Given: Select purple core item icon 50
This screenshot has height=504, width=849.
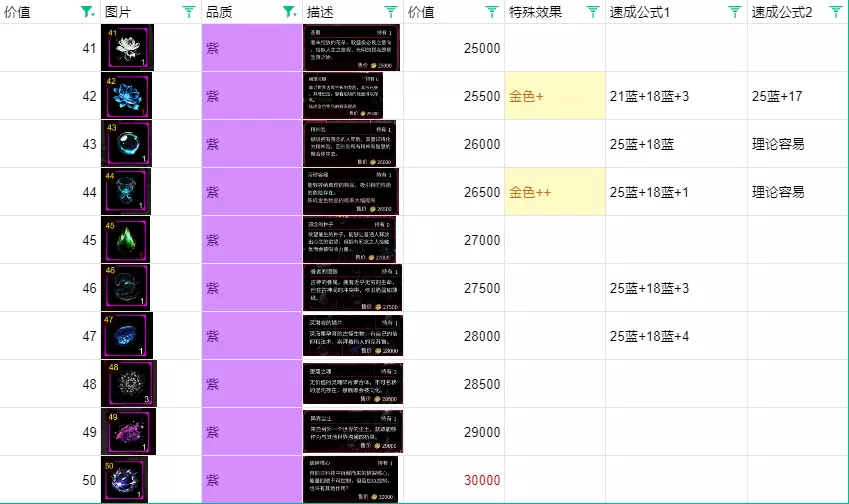Looking at the screenshot, I should pyautogui.click(x=125, y=480).
